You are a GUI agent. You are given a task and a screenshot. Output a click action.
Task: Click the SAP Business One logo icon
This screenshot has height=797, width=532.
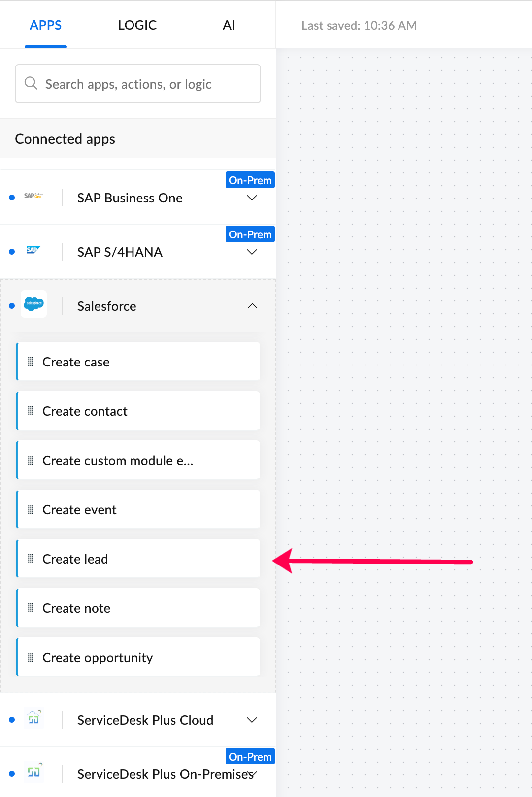pyautogui.click(x=33, y=196)
